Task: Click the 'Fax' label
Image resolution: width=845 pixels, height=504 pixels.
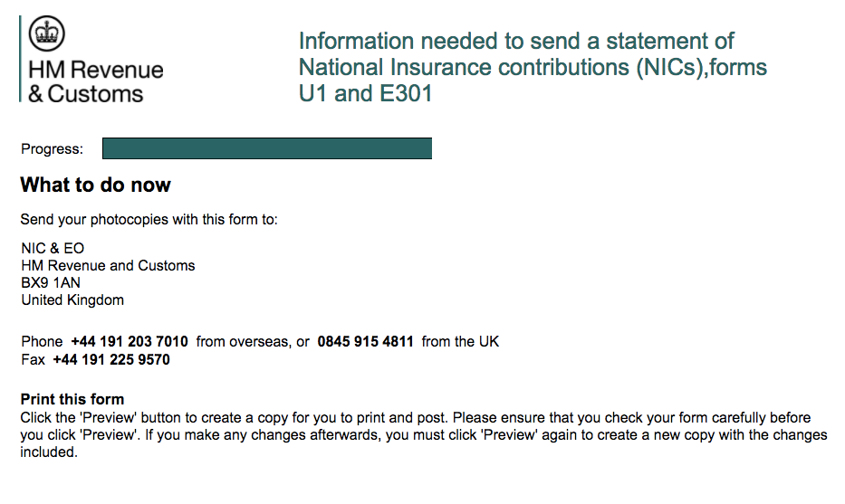Action: (34, 360)
